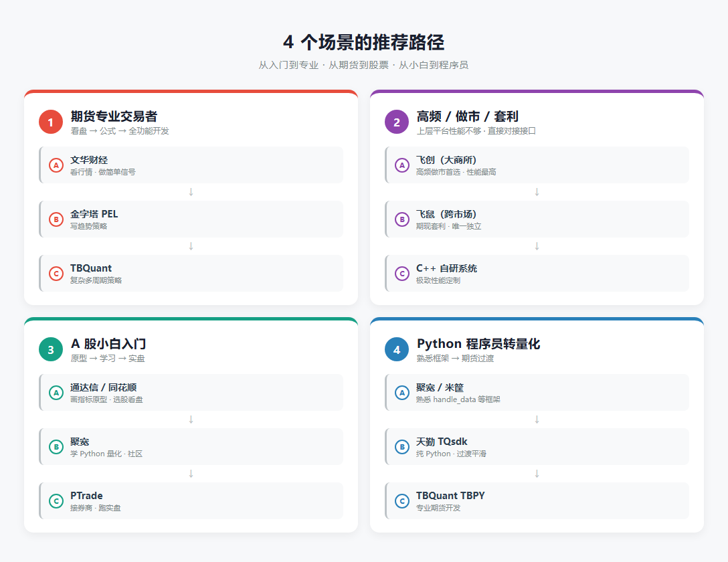Click the A circle beside 文华财经
This screenshot has height=562, width=728.
coord(56,165)
